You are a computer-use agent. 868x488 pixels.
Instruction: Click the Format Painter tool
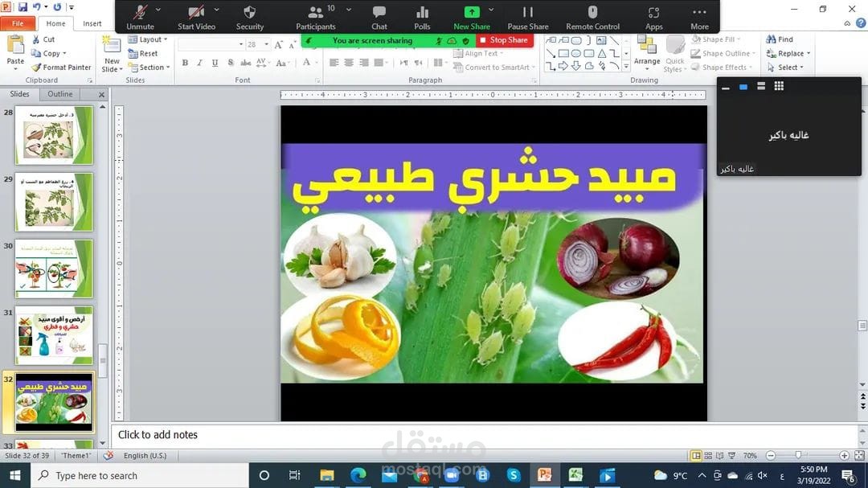click(x=61, y=67)
